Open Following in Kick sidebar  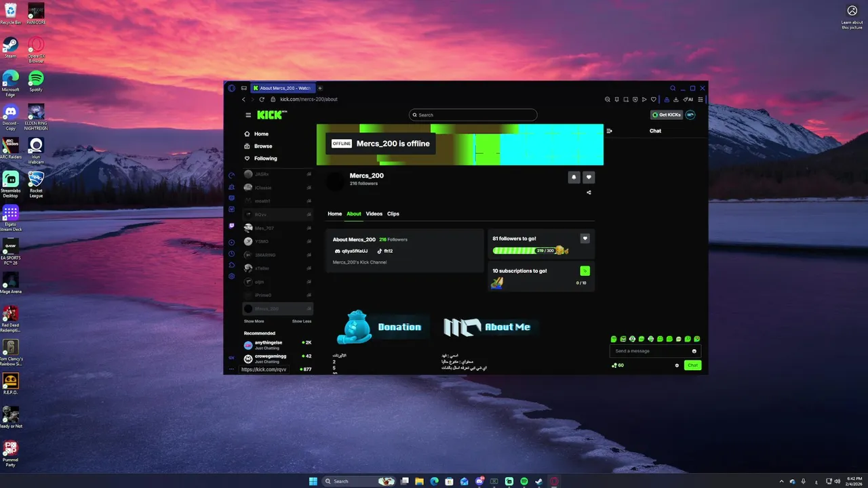(x=261, y=159)
